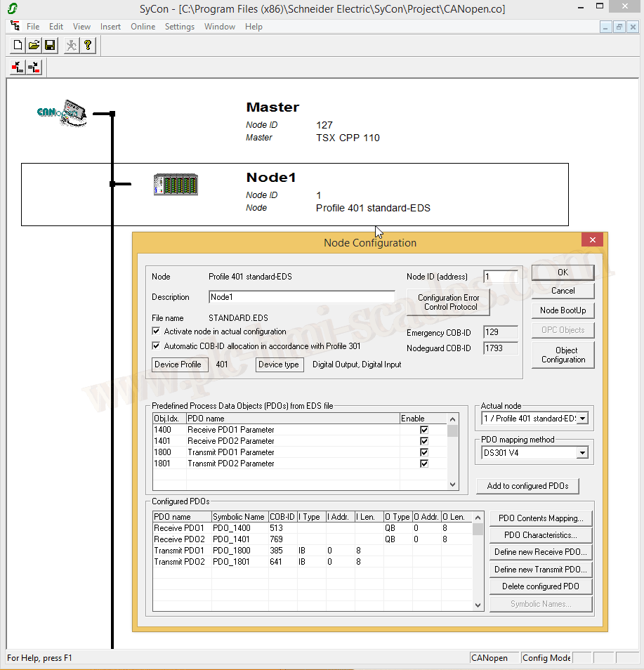This screenshot has width=644, height=670.
Task: Select the Node1 device rack icon
Action: pyautogui.click(x=176, y=185)
